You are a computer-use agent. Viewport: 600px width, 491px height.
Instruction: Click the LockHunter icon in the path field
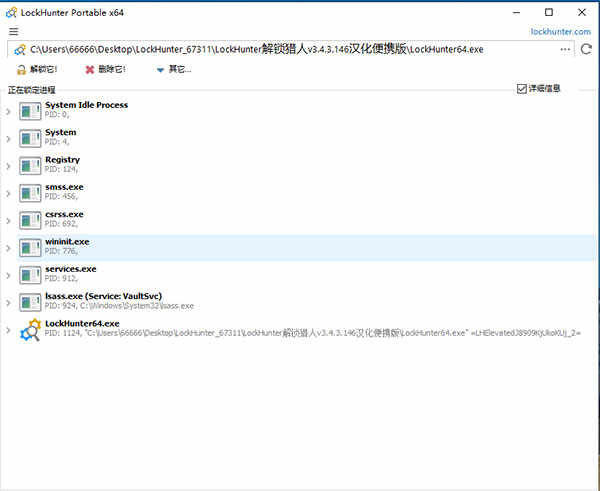click(20, 50)
